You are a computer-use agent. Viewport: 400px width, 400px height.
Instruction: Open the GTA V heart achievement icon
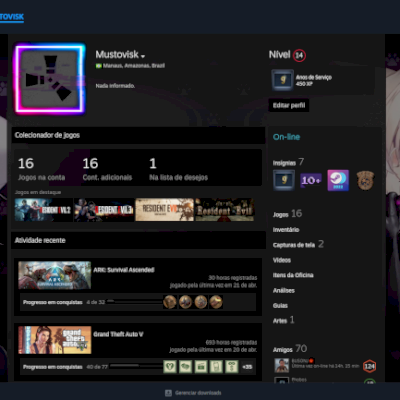click(x=170, y=367)
